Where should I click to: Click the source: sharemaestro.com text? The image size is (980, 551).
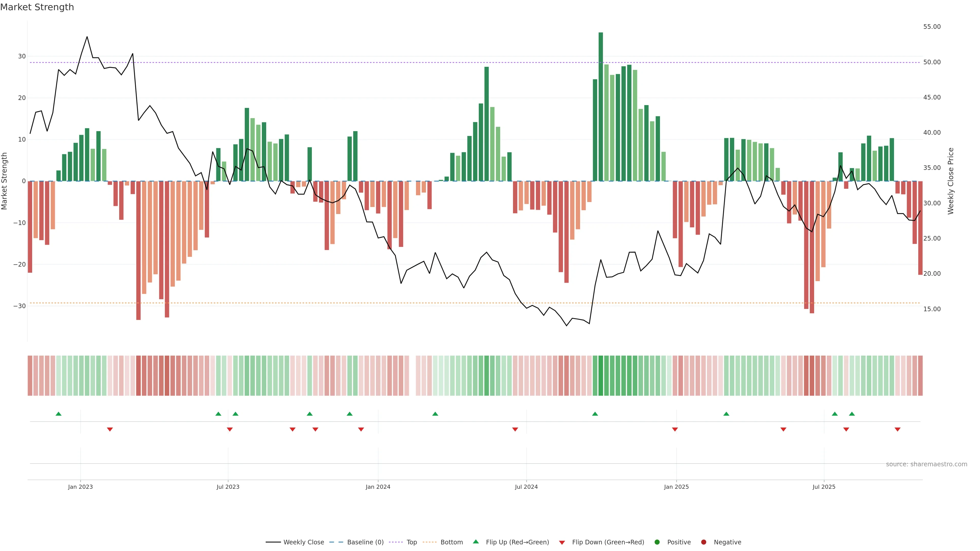[926, 464]
